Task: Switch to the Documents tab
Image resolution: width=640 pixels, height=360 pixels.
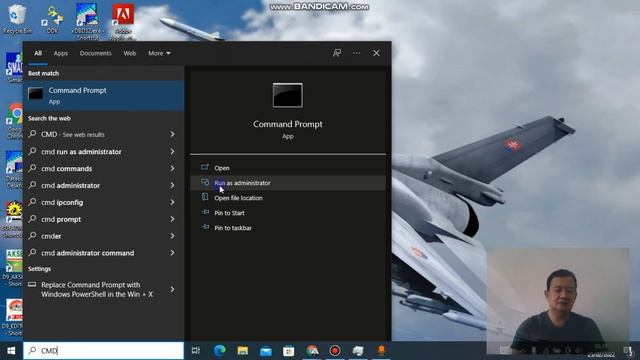Action: (x=96, y=53)
